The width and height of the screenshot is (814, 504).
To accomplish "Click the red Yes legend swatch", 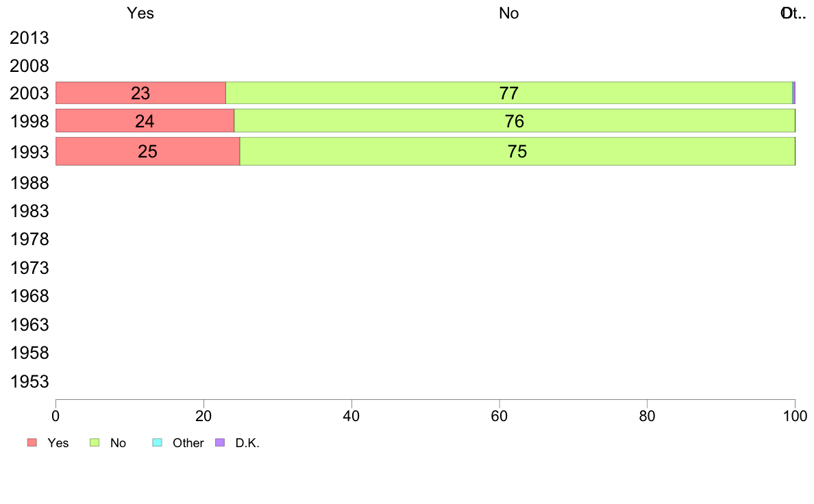I will [x=32, y=442].
